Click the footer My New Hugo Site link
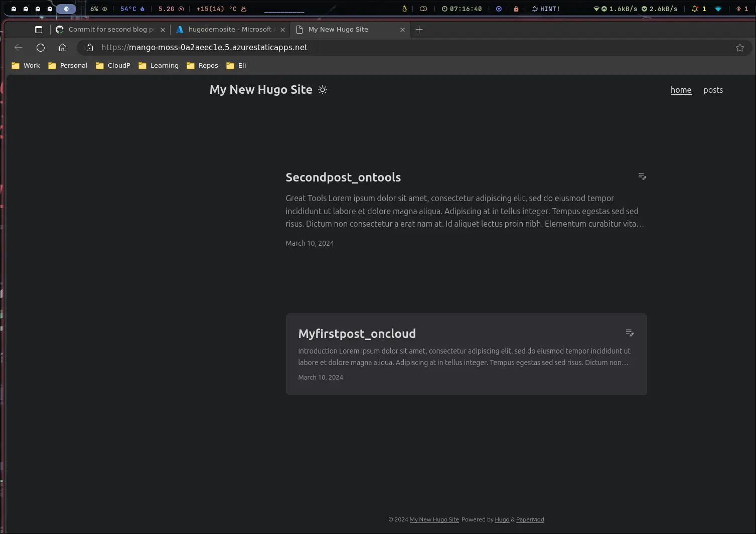This screenshot has height=534, width=756. pos(434,519)
